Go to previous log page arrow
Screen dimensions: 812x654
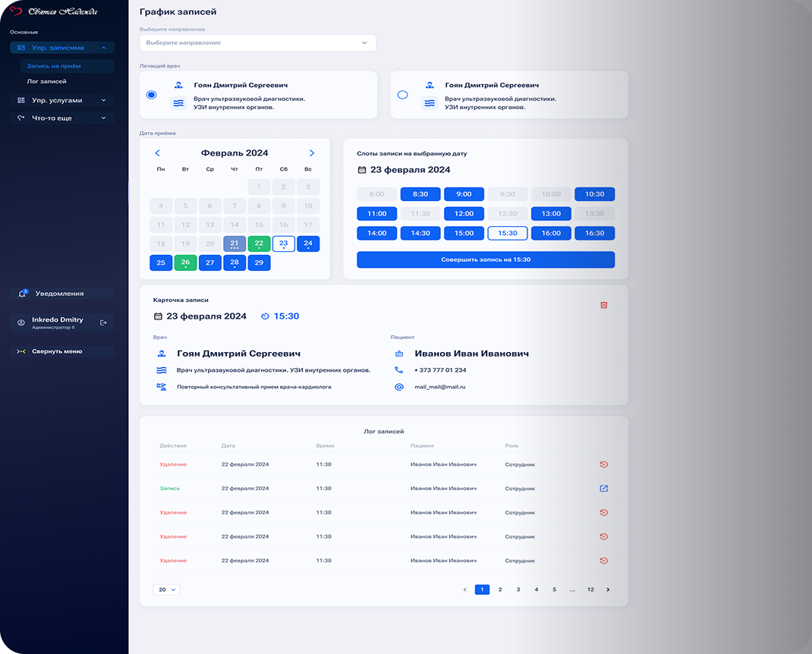[x=464, y=590]
